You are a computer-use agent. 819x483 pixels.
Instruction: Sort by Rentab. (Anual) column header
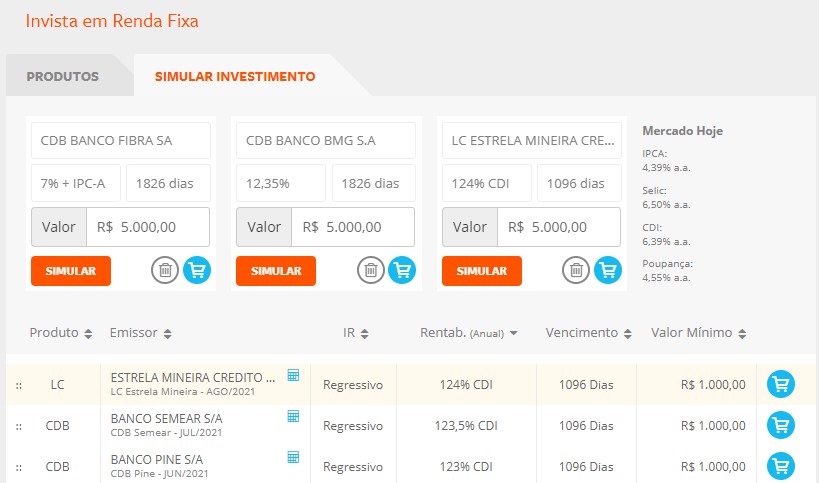[x=468, y=333]
